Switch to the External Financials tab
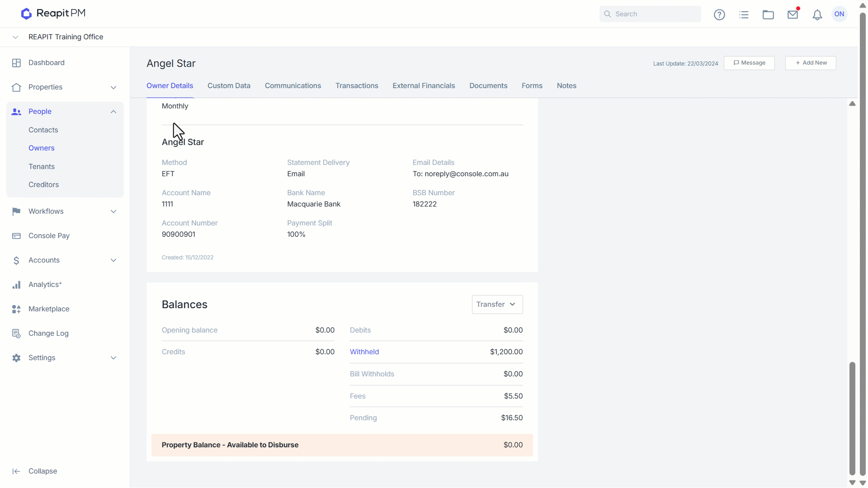This screenshot has width=868, height=488. pos(424,86)
